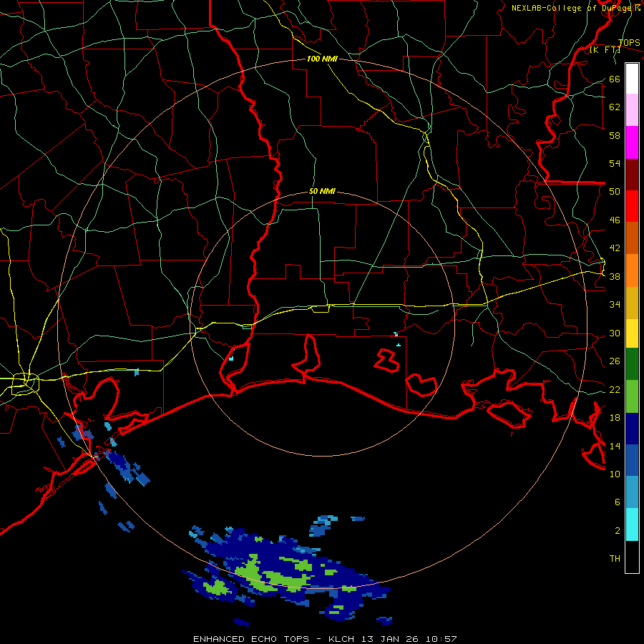Click the legend value 30

615,333
